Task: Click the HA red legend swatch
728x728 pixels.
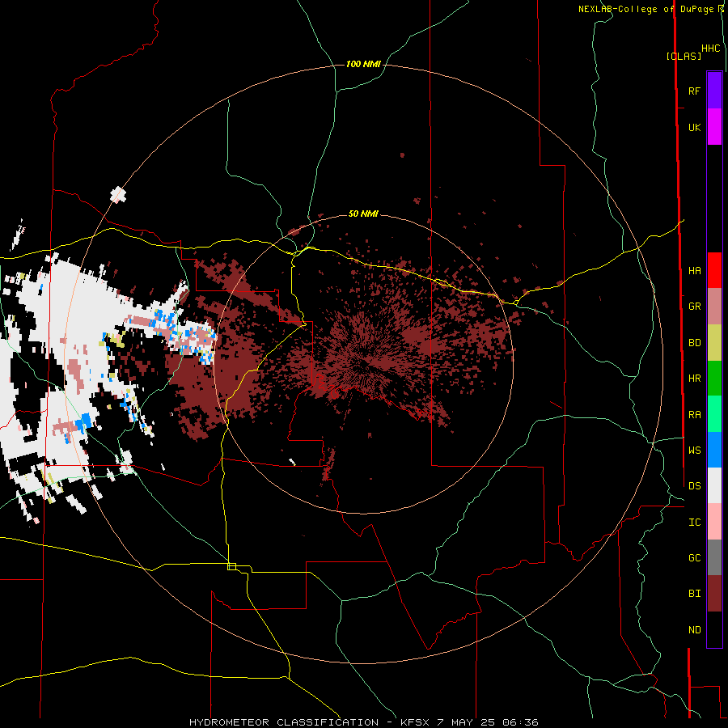Action: coord(714,270)
